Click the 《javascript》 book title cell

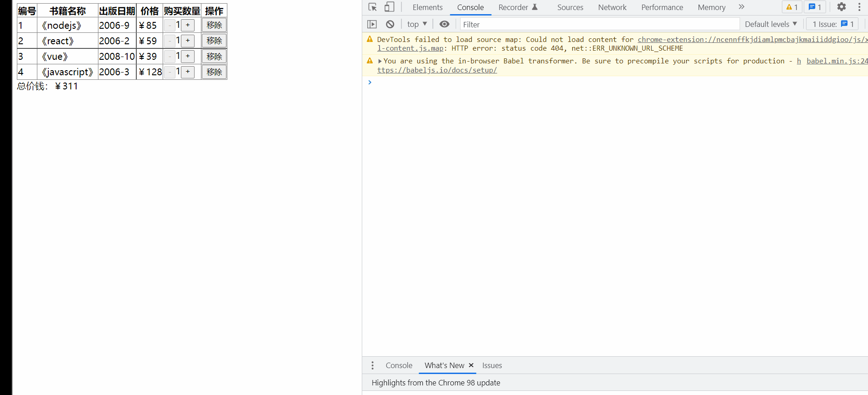click(x=67, y=72)
